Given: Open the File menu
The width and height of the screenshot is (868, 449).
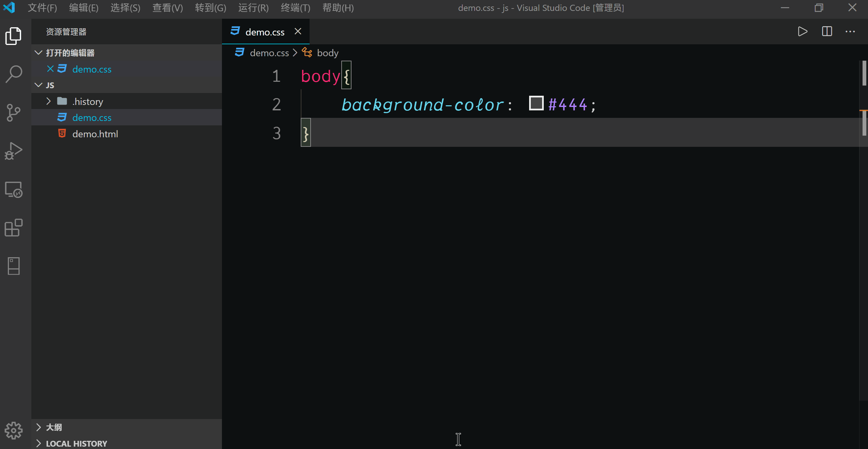Looking at the screenshot, I should click(42, 8).
